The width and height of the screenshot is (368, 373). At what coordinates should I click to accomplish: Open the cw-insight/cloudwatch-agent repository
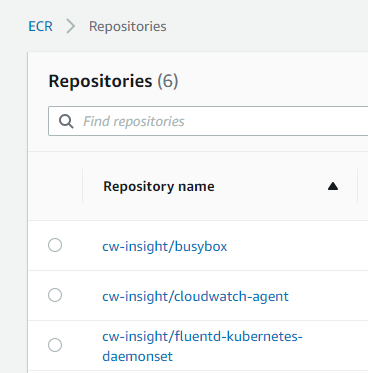click(x=195, y=296)
